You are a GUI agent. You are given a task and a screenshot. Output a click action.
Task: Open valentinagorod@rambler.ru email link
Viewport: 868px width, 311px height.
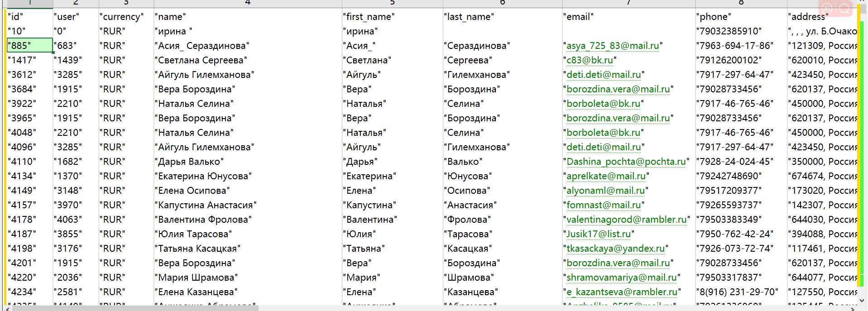(627, 220)
